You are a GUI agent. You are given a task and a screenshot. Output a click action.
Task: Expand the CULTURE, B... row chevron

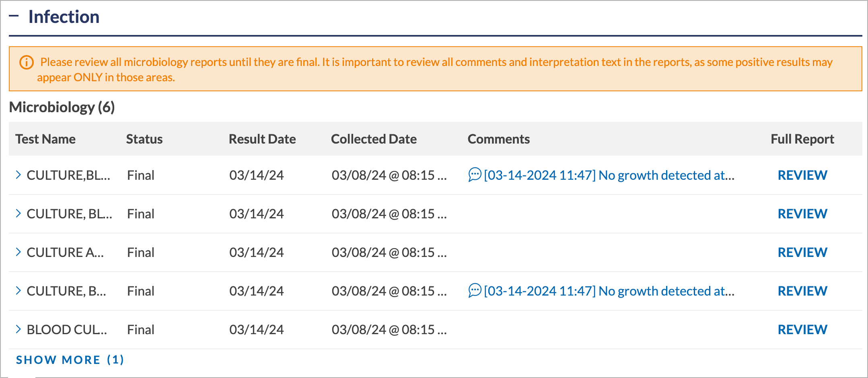(x=18, y=291)
